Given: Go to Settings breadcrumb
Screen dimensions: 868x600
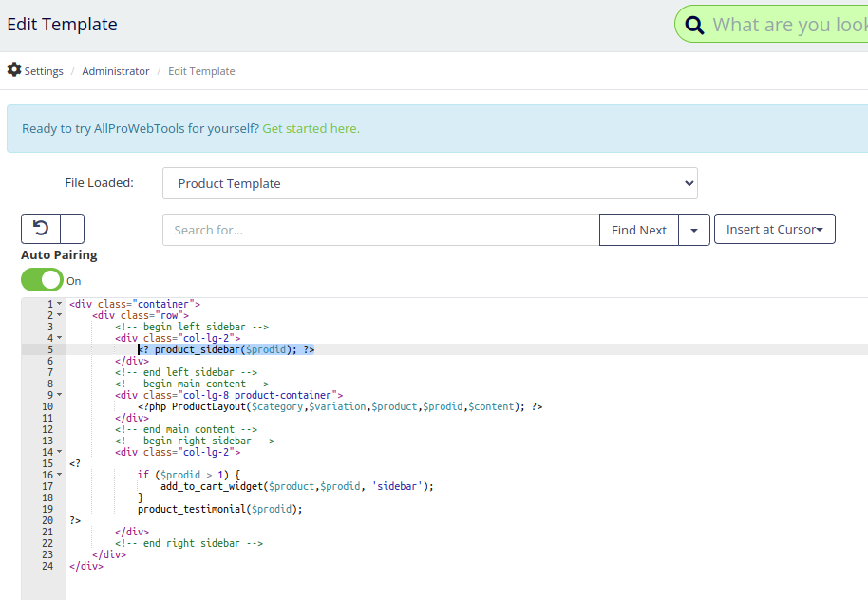Looking at the screenshot, I should tap(44, 71).
